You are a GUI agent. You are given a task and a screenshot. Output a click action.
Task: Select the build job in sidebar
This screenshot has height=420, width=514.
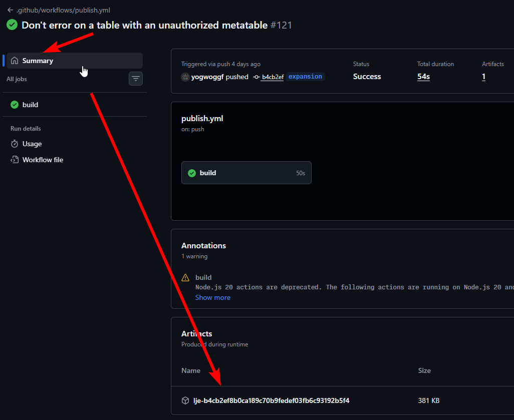click(x=30, y=105)
